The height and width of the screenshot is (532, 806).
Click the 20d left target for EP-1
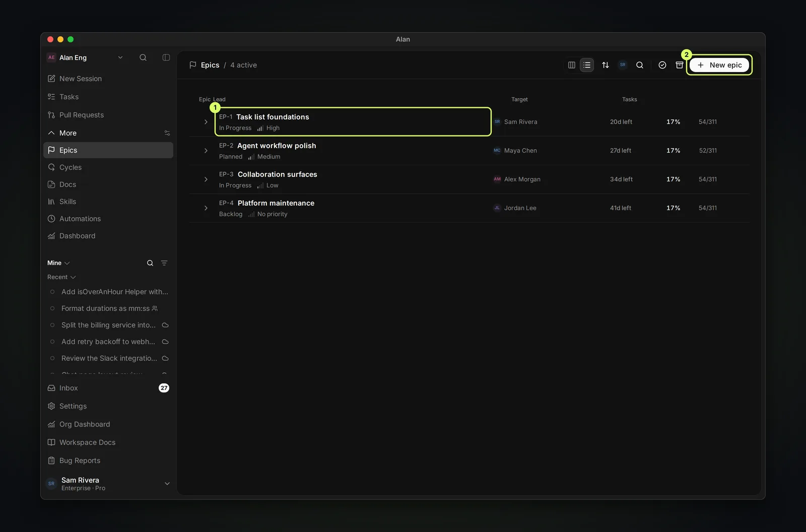coord(621,122)
